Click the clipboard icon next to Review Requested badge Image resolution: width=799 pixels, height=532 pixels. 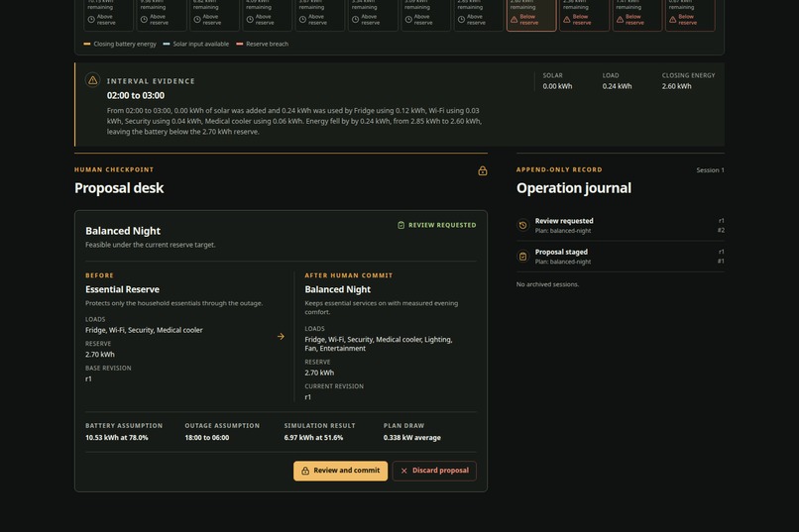point(400,225)
